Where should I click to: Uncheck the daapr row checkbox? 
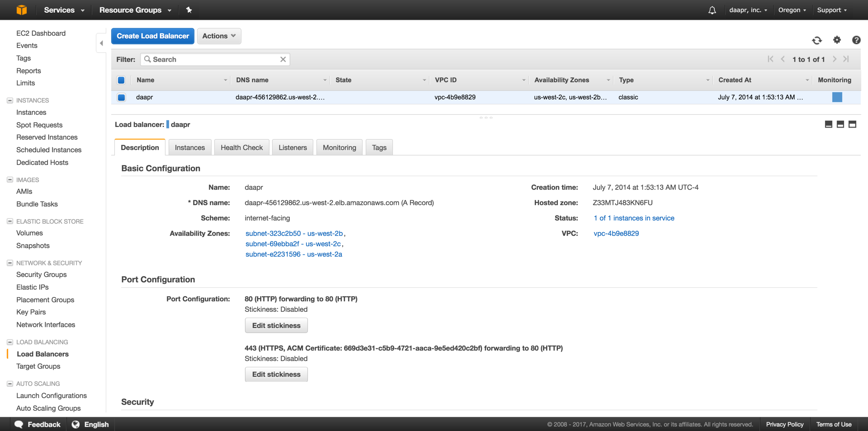(x=121, y=97)
